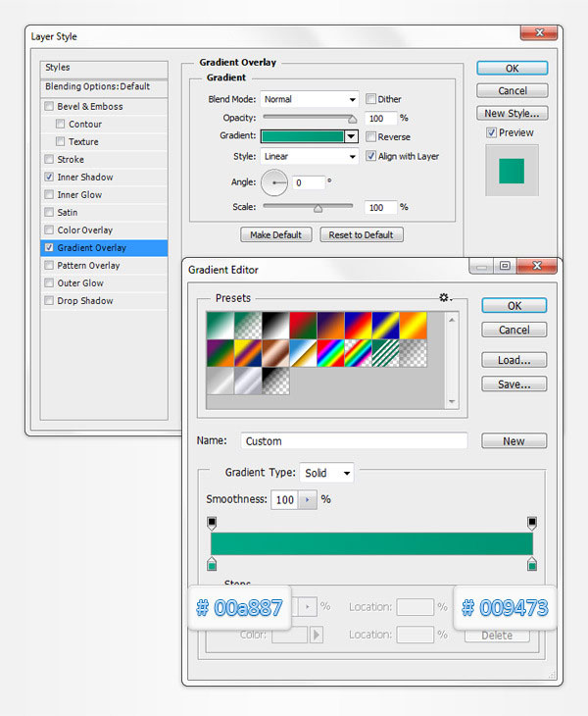Close the Gradient Editor window
588x716 pixels.
tap(537, 266)
